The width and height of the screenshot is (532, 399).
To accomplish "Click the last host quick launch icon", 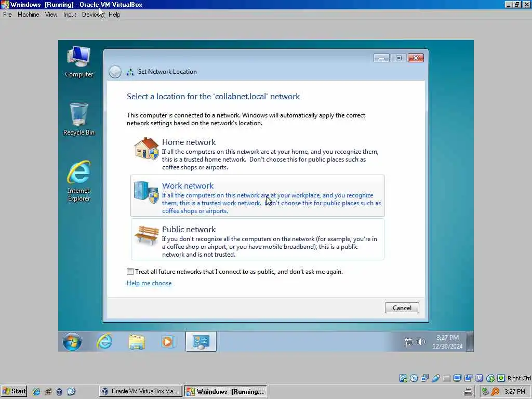I will pyautogui.click(x=71, y=392).
